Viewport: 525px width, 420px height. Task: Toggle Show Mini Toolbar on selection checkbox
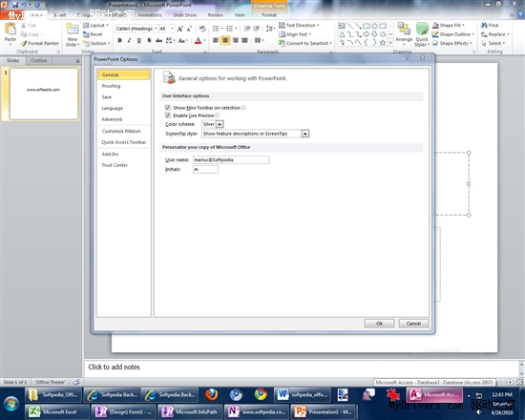(168, 108)
